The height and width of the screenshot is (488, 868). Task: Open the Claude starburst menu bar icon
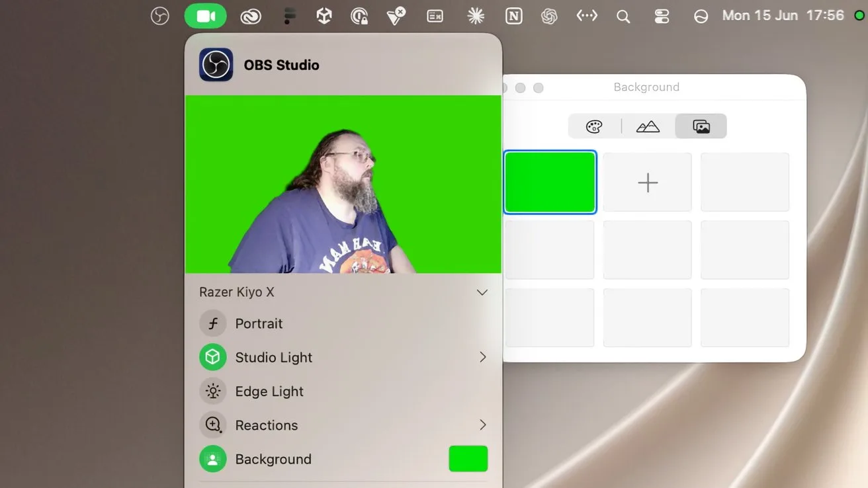tap(476, 16)
